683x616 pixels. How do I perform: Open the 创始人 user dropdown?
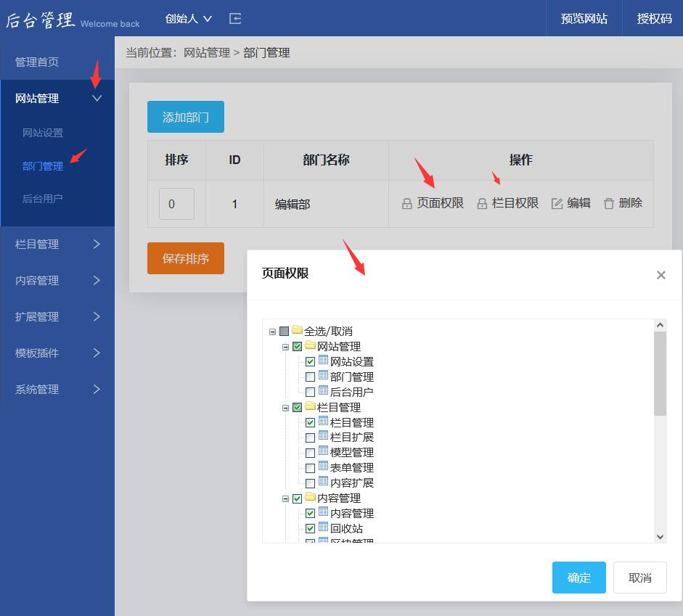tap(188, 19)
